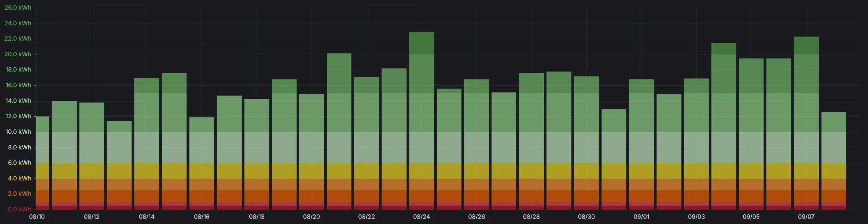This screenshot has height=224, width=868.
Task: Click the 09/03 x-axis label
Action: point(696,217)
